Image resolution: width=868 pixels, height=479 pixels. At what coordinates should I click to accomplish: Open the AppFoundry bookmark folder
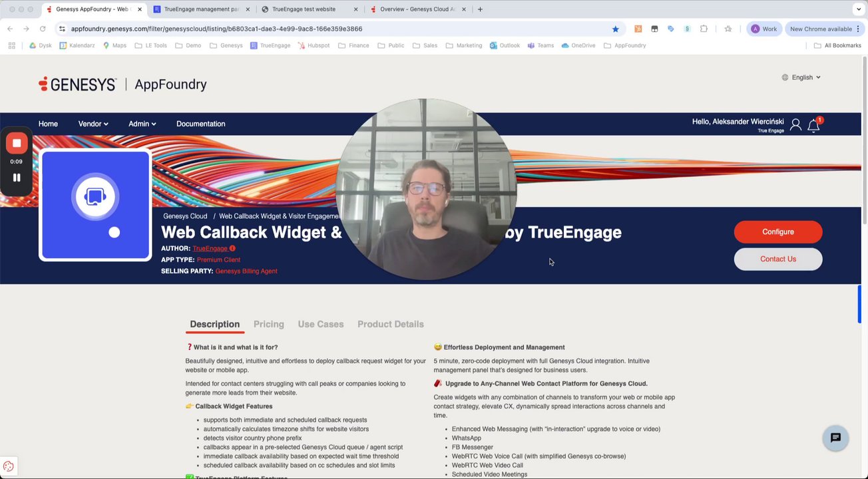point(625,45)
